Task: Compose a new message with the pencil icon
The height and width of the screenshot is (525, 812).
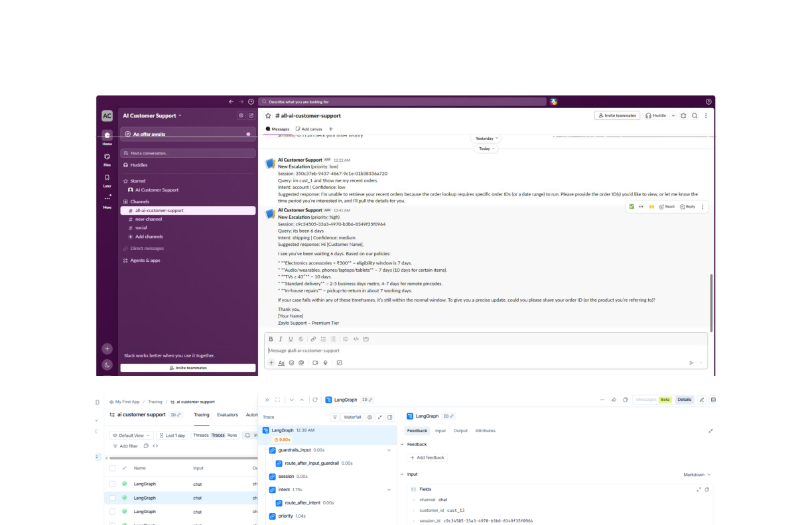Action: click(251, 115)
